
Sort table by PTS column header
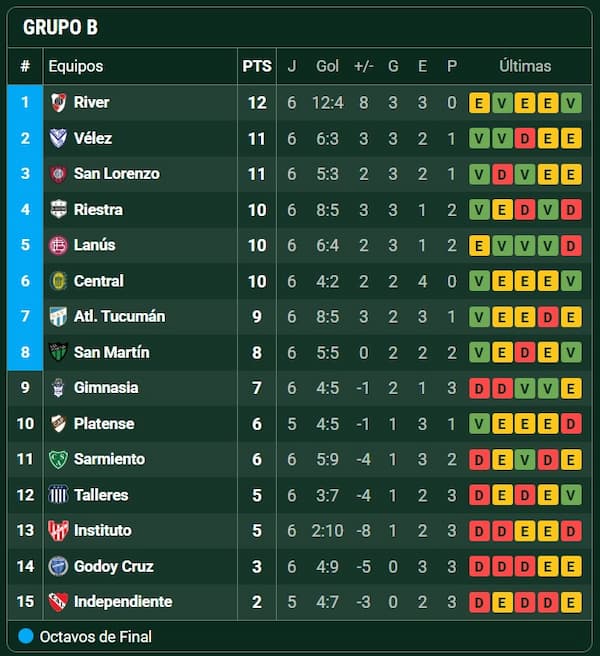pos(257,66)
